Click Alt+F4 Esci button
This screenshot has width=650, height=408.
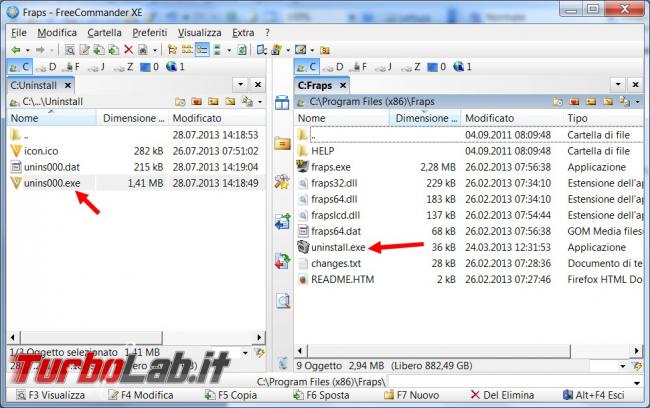[594, 395]
